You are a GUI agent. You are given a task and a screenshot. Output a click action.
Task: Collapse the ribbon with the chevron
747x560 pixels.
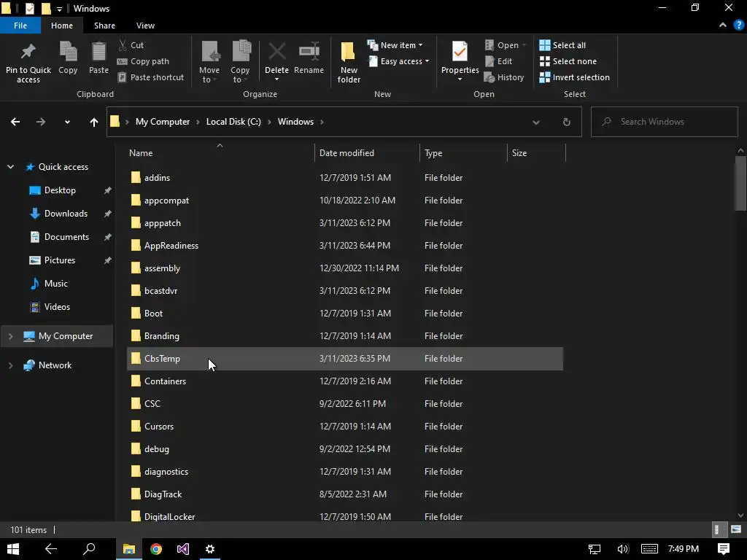pos(723,26)
